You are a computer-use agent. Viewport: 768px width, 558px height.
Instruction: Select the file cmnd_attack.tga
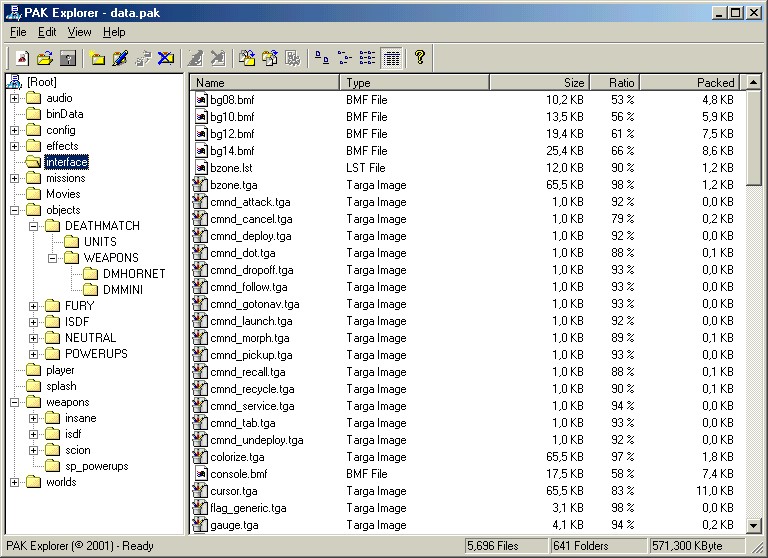tap(250, 202)
